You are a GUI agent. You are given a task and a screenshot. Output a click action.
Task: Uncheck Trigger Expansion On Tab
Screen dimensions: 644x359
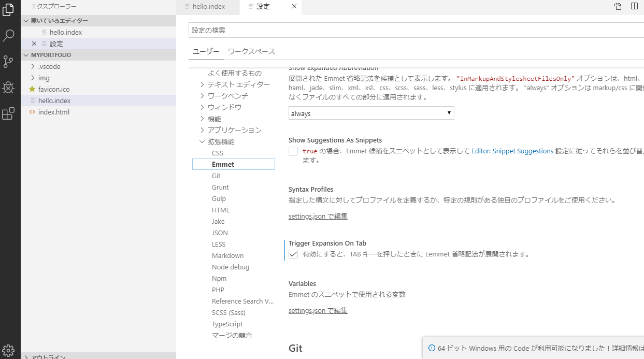coord(293,254)
